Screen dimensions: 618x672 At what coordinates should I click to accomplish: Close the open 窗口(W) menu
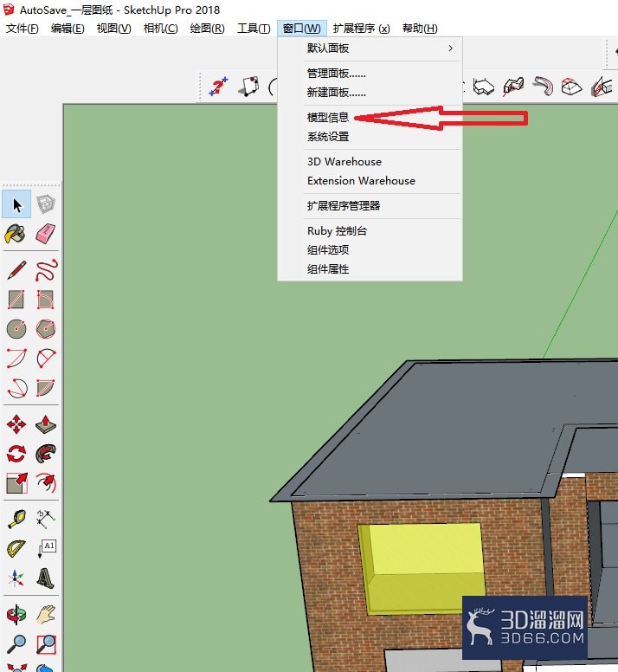(301, 29)
